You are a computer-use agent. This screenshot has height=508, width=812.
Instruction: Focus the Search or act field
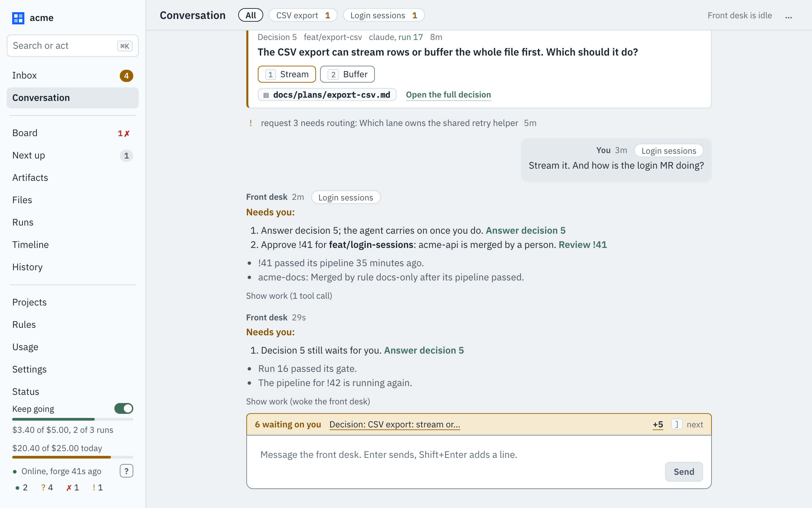click(x=73, y=46)
